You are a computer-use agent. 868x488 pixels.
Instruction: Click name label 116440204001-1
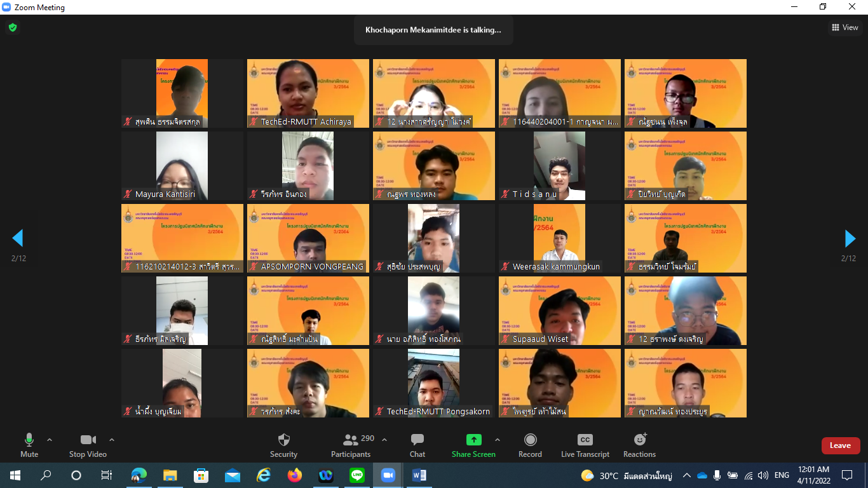click(559, 122)
